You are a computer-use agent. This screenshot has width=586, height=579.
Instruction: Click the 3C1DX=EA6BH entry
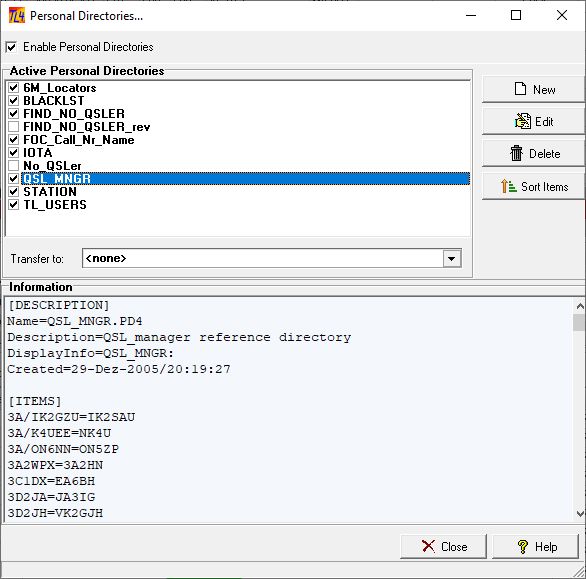51,481
